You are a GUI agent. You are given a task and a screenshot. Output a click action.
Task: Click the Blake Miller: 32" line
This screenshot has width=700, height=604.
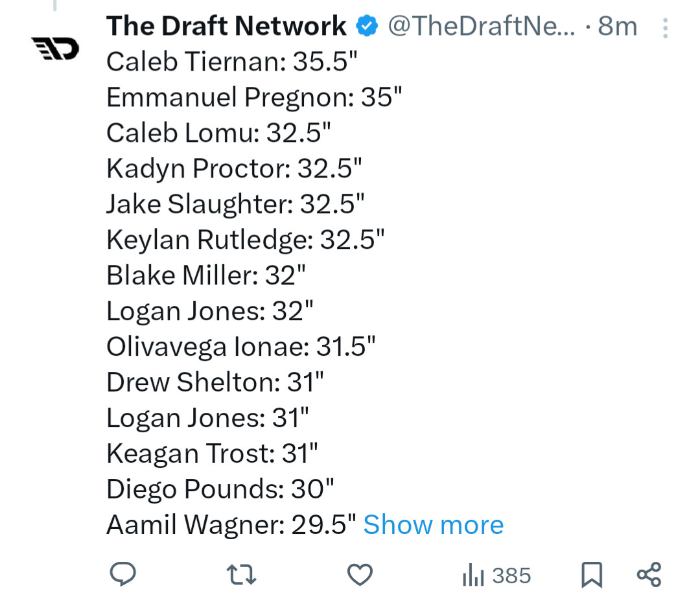[x=205, y=275]
